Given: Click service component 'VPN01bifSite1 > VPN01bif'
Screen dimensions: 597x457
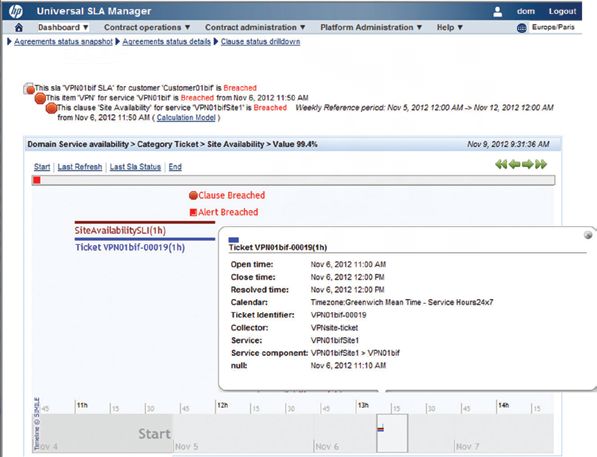Looking at the screenshot, I should click(x=355, y=353).
